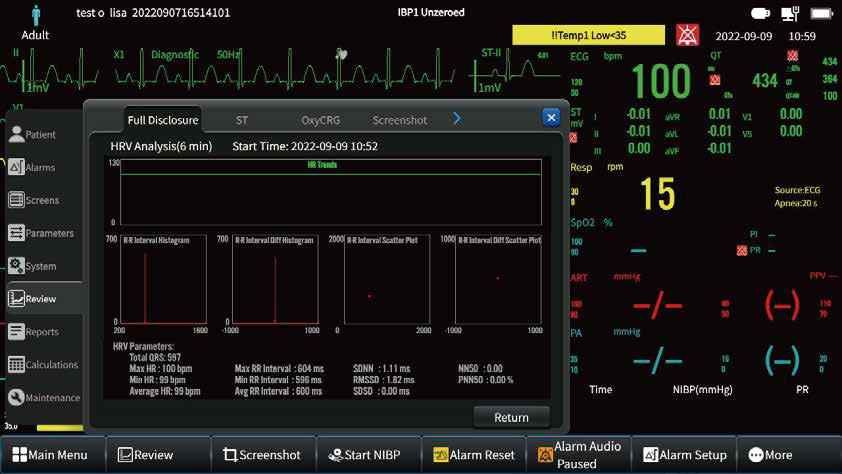Open Calculations in the sidebar
842x474 pixels.
click(x=42, y=365)
